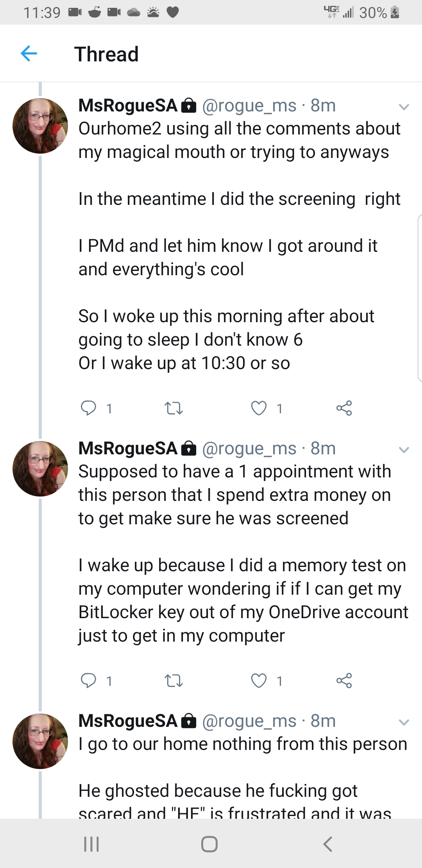Open the options chevron on the first tweet
The height and width of the screenshot is (868, 422).
coord(404,107)
